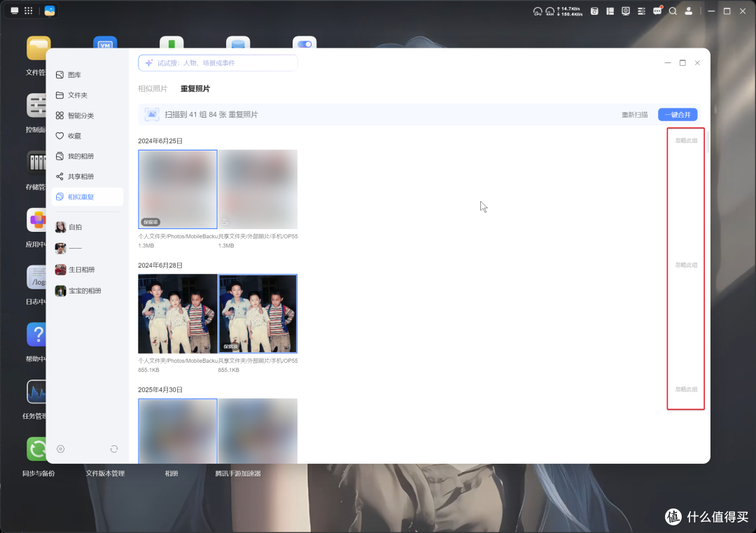Click the scan summary image icon
Viewport: 756px width, 533px height.
152,114
